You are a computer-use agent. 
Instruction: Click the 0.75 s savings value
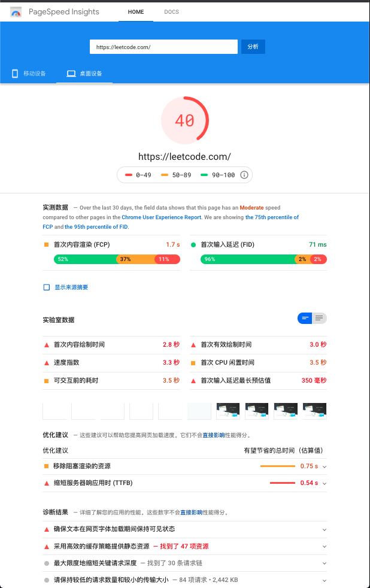coord(309,466)
